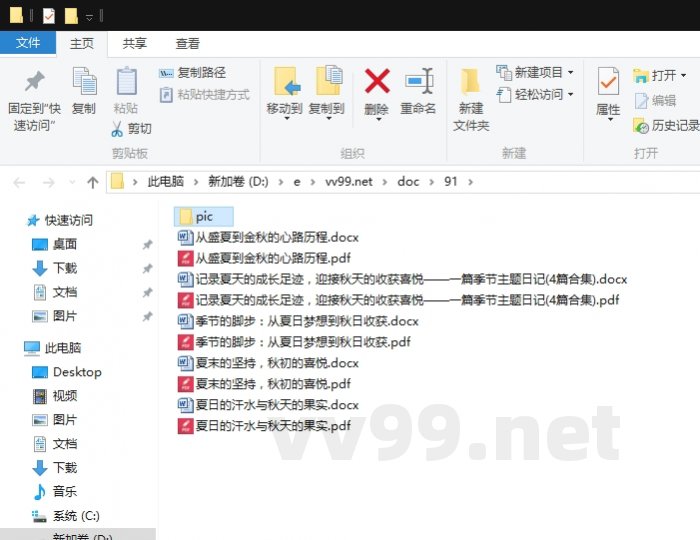700x540 pixels.
Task: Open Pictures (图片) under This PC
Action: (x=54, y=420)
